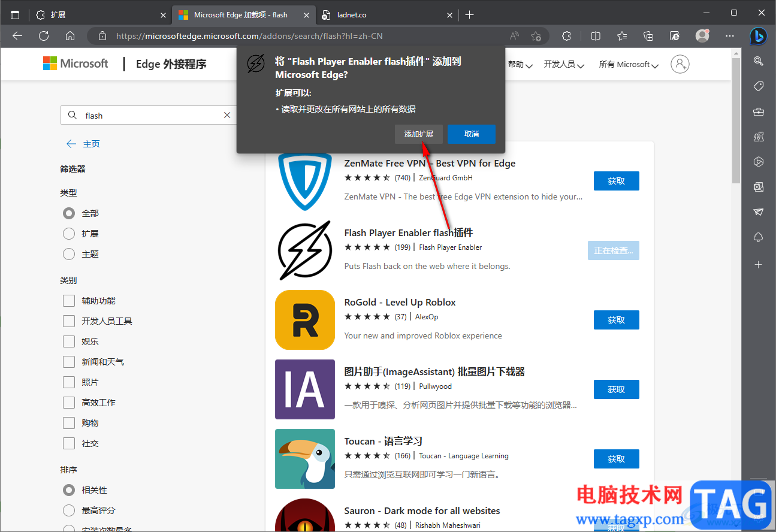Select the 扩展 type radio button
The height and width of the screenshot is (532, 776).
click(69, 234)
